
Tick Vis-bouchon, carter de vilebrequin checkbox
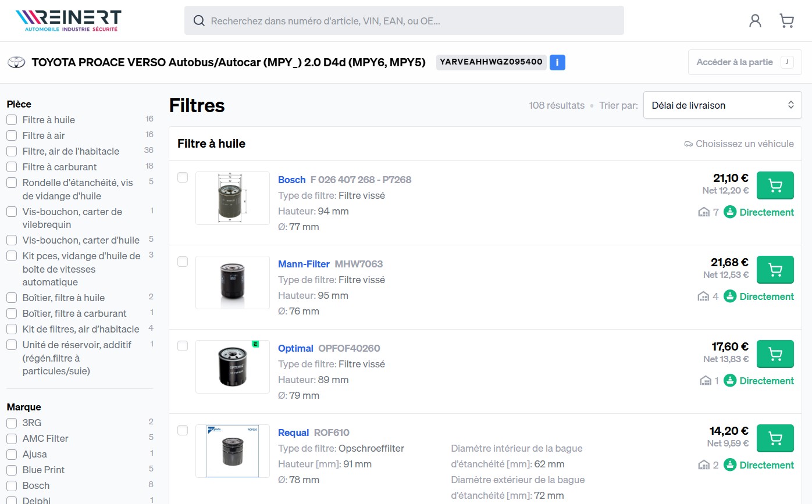[12, 212]
